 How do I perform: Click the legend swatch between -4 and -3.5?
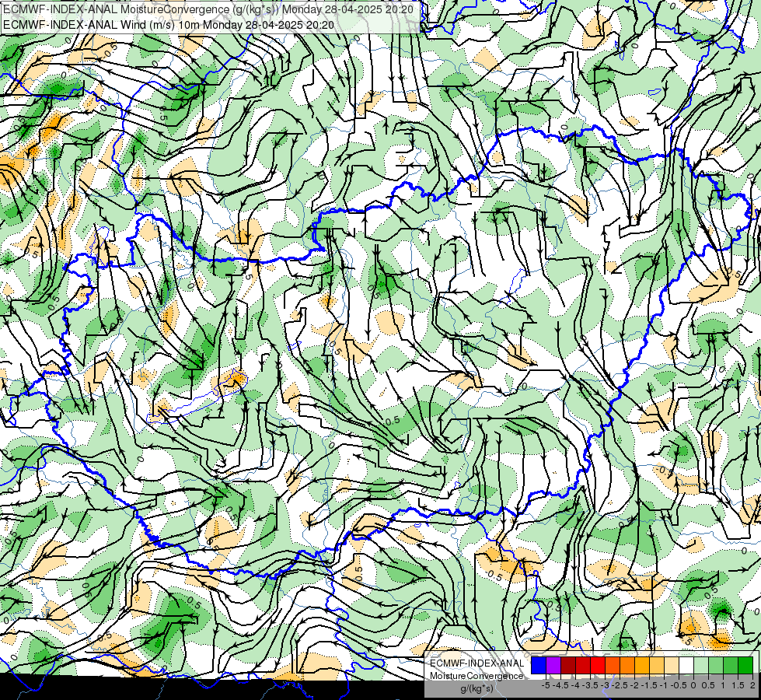tap(583, 665)
